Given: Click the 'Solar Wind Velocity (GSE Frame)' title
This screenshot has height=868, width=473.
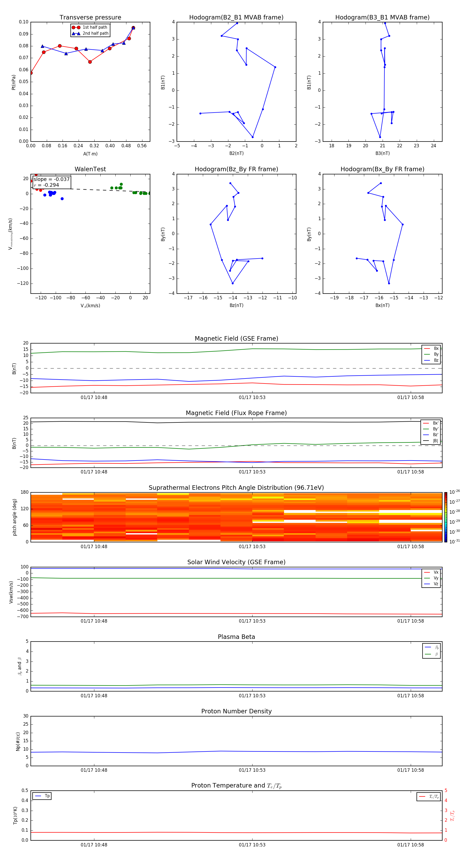Looking at the screenshot, I should [236, 562].
